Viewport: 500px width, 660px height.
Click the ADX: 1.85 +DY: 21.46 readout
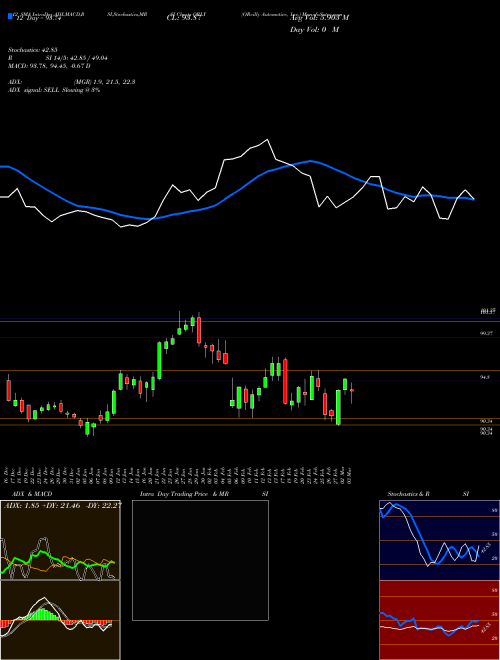pos(63,505)
